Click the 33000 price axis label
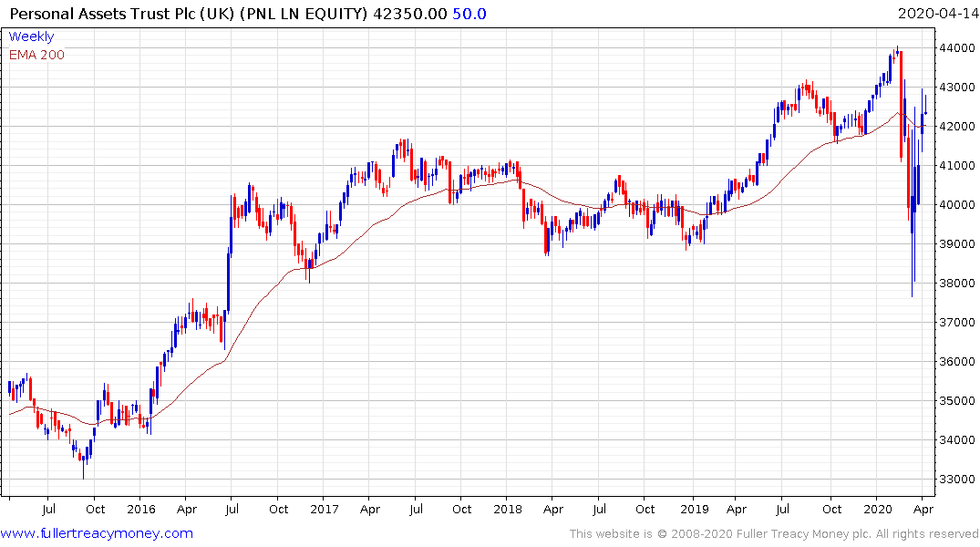Viewport: 980px width, 547px height. [957, 480]
